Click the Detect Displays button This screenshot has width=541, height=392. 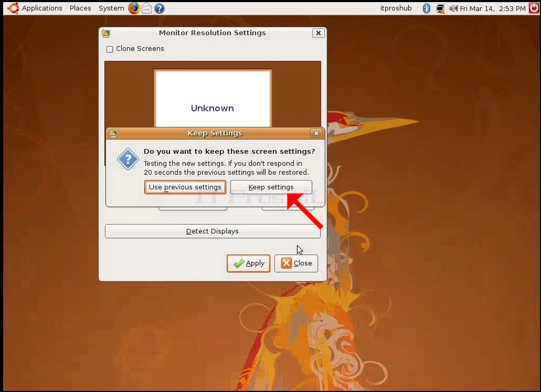(x=213, y=231)
